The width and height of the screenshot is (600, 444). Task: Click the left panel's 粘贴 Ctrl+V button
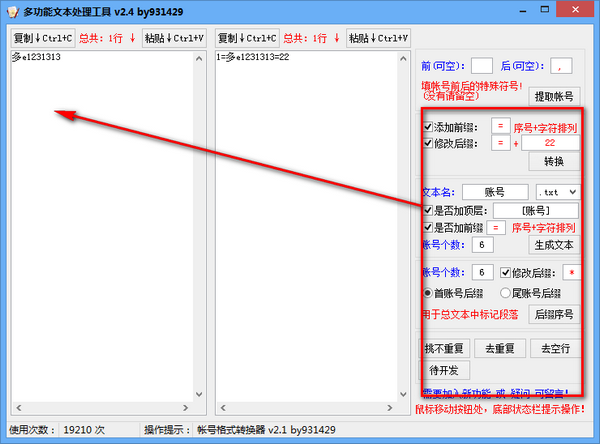(174, 38)
